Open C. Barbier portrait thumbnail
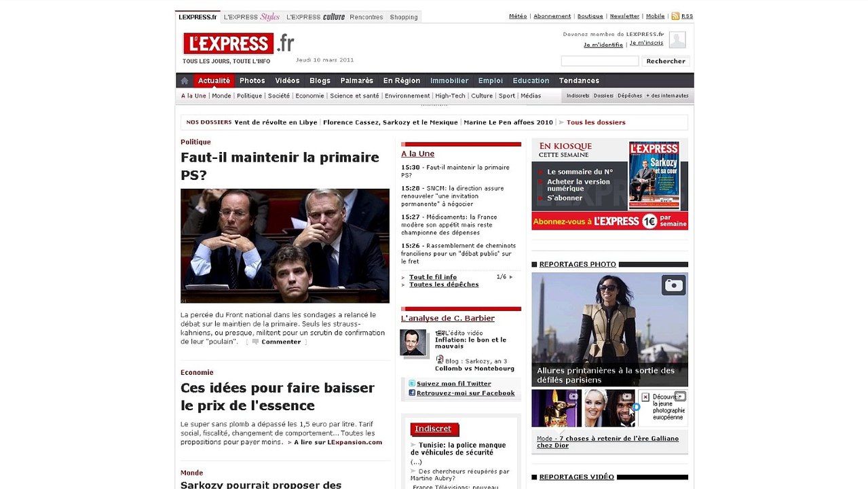This screenshot has height=489, width=868. [413, 343]
